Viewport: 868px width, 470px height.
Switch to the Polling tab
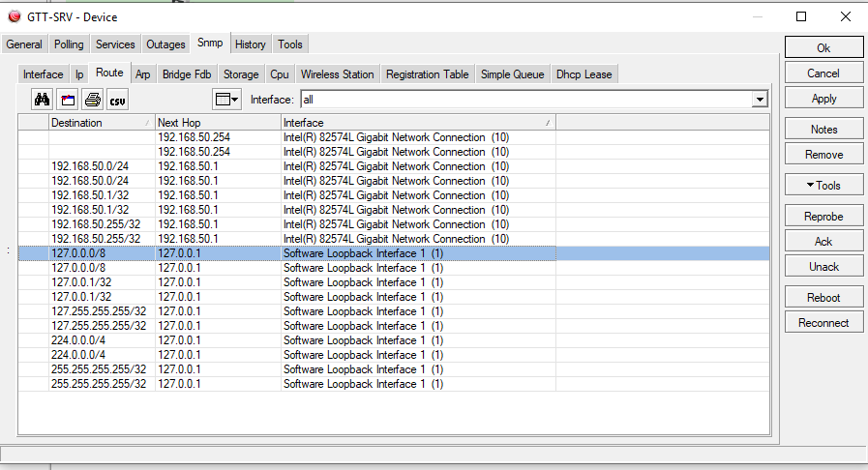pyautogui.click(x=69, y=44)
